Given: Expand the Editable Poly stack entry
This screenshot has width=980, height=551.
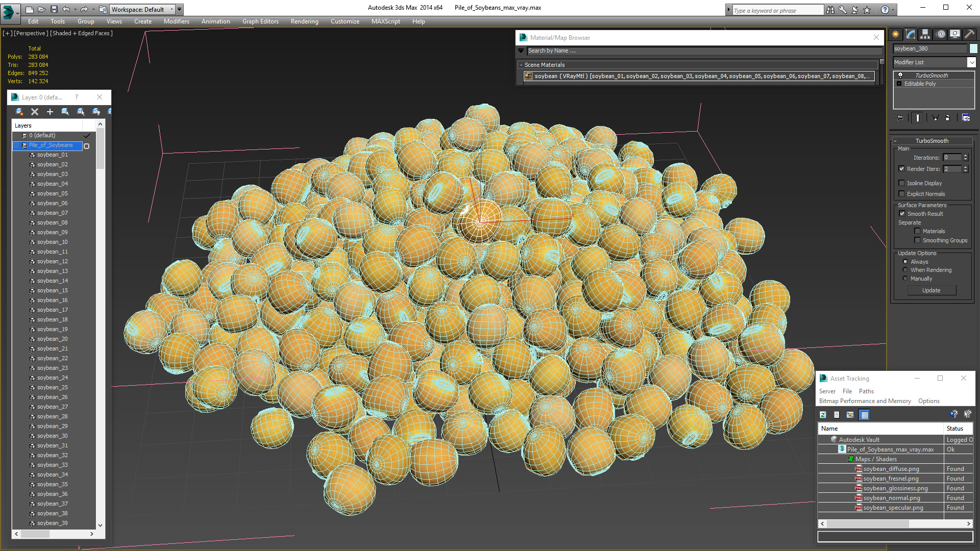Looking at the screenshot, I should click(x=899, y=84).
